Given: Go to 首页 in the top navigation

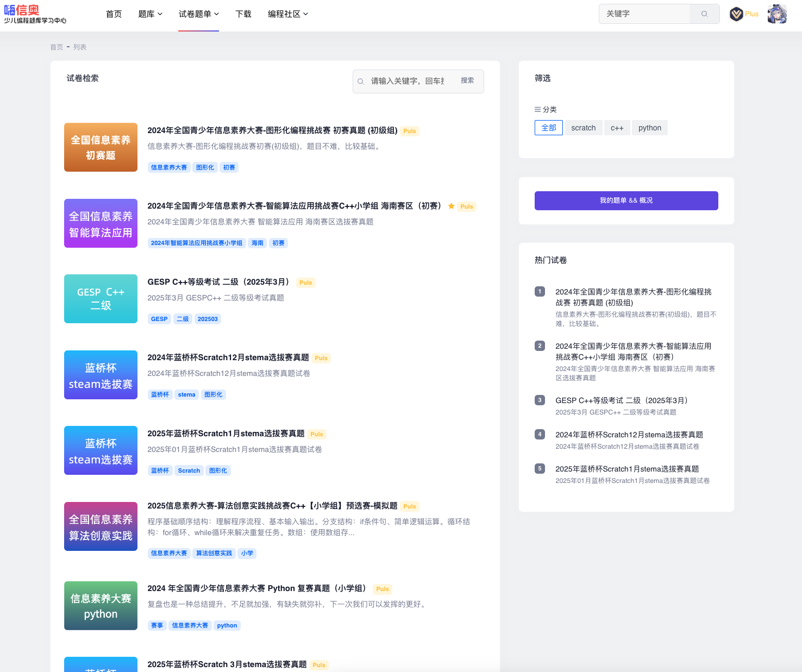Looking at the screenshot, I should click(x=114, y=14).
